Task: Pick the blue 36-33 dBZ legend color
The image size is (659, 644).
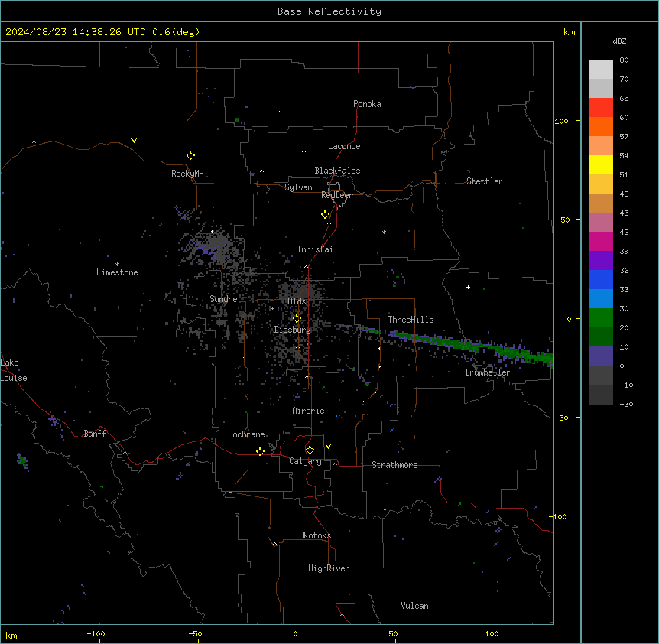Action: (x=601, y=279)
